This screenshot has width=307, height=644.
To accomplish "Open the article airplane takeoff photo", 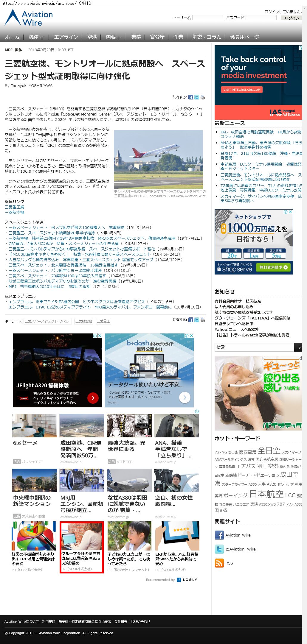I will 159,159.
